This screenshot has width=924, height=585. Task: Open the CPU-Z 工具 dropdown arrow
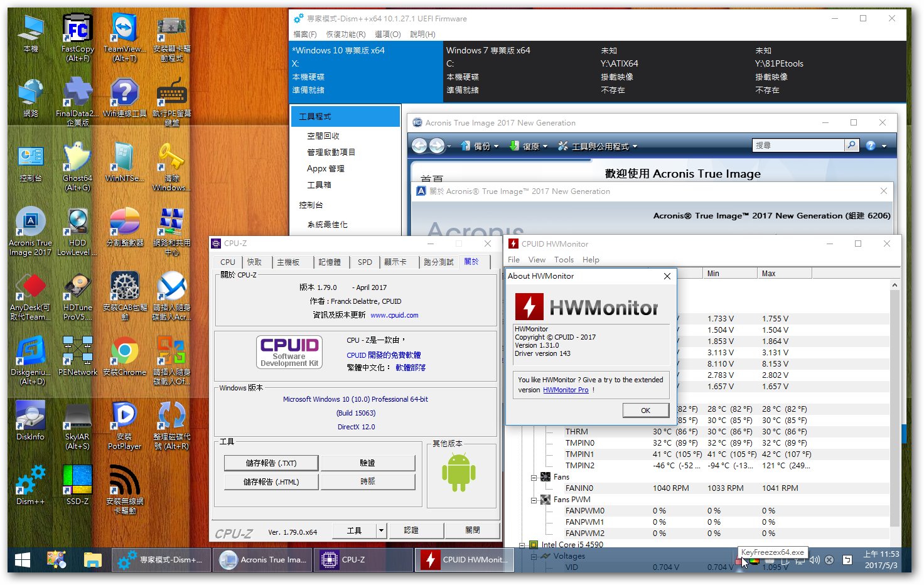coord(381,530)
